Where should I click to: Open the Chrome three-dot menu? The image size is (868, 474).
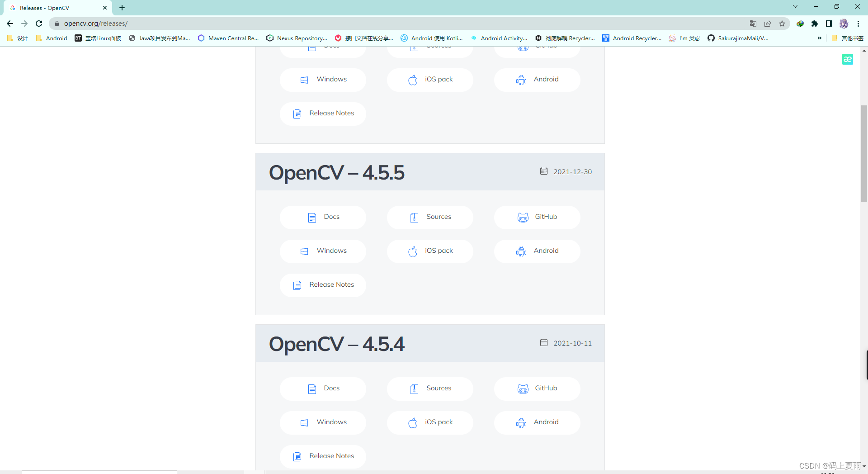tap(859, 23)
